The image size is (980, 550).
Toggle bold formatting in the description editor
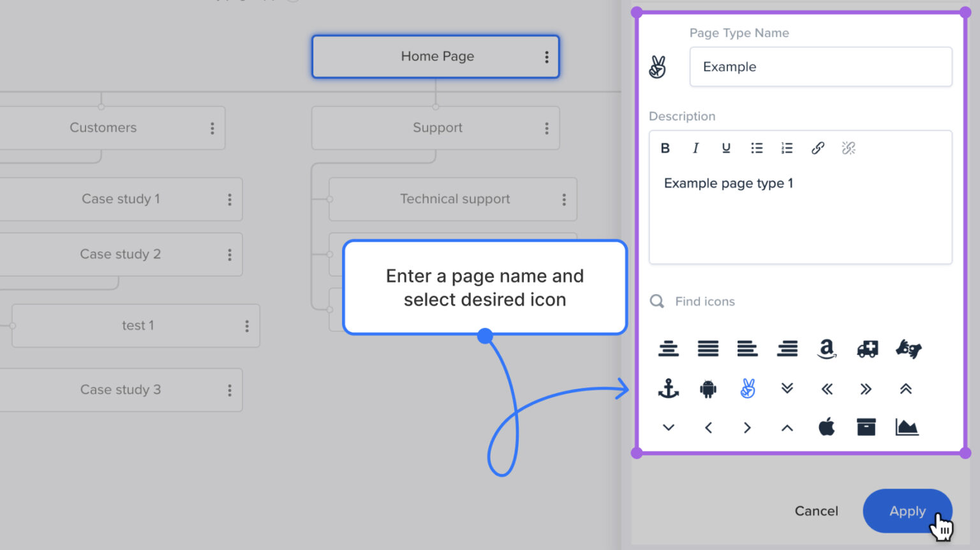click(665, 148)
